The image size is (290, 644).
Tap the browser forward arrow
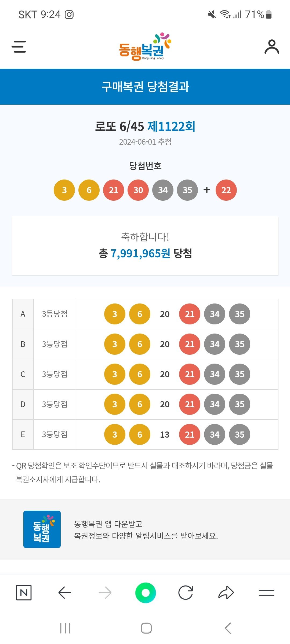tap(105, 592)
